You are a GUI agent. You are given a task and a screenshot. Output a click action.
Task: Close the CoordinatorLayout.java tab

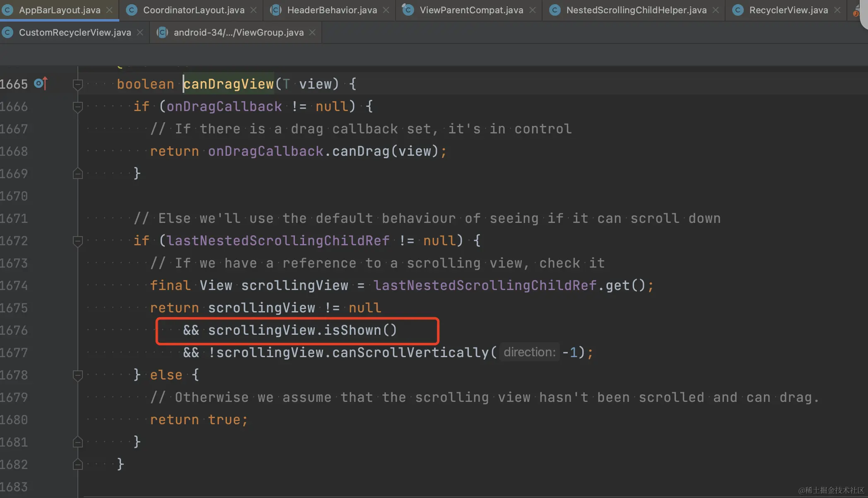click(253, 10)
